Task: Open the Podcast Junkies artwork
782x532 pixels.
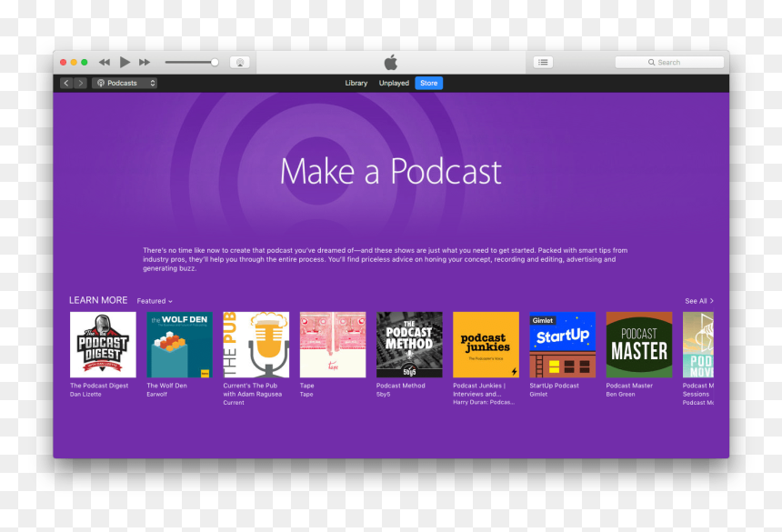Action: tap(486, 345)
